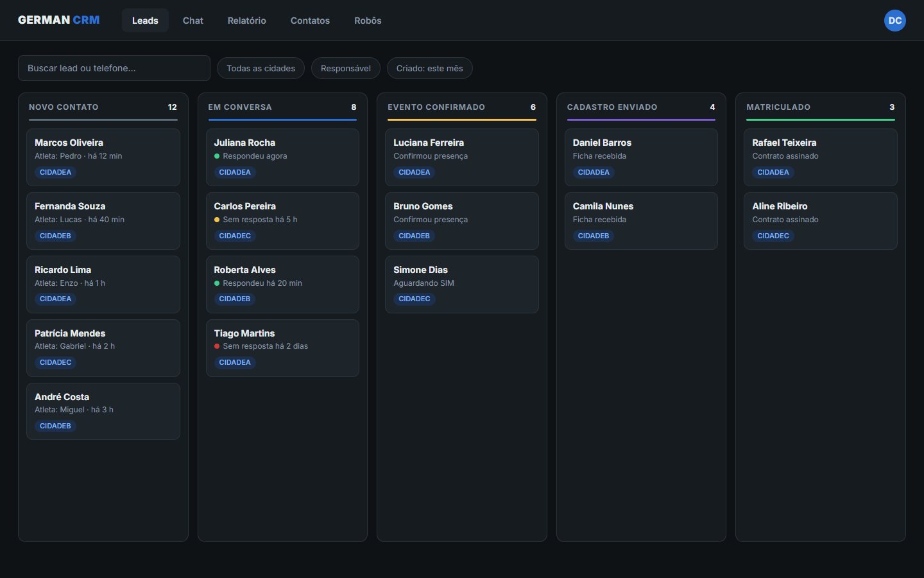Open Rafael Teixeira matriculado card
Screen dimensions: 924x578
[821, 157]
